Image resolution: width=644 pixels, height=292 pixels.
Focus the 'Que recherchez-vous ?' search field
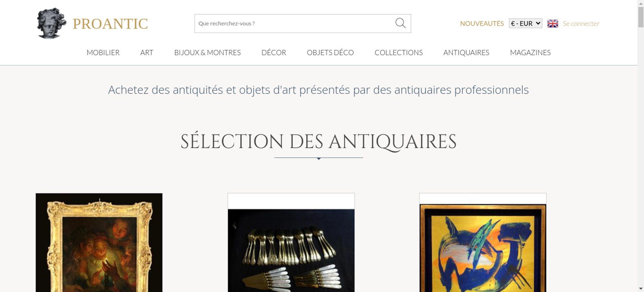(x=295, y=23)
